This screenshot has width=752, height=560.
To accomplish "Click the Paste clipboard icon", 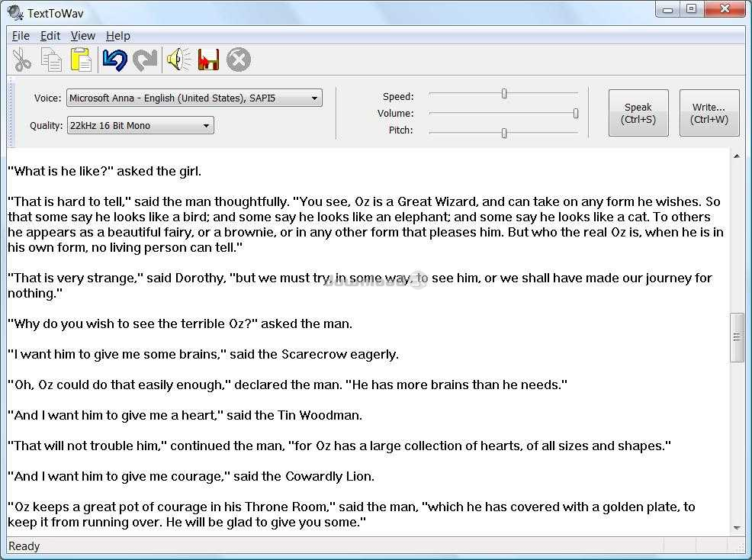I will coord(81,60).
